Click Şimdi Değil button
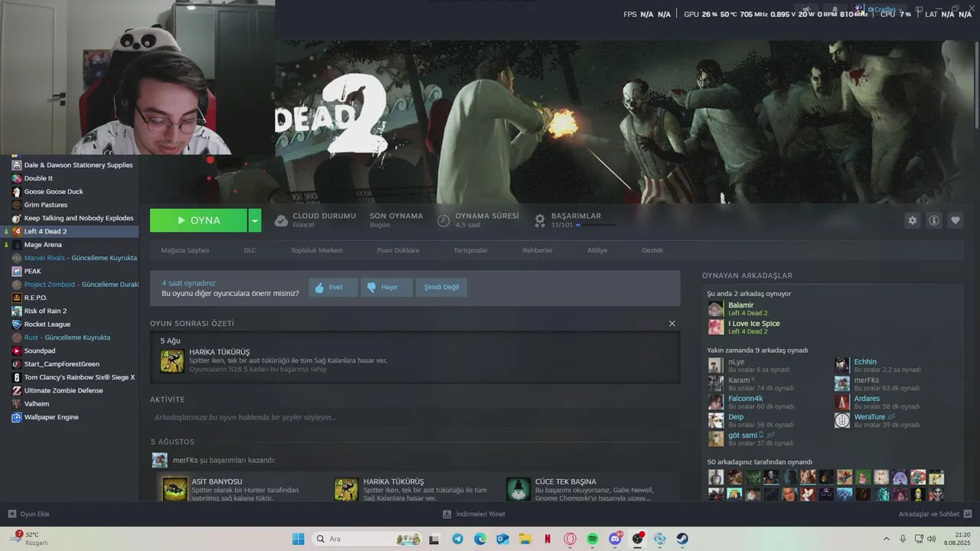The width and height of the screenshot is (980, 551). (442, 287)
